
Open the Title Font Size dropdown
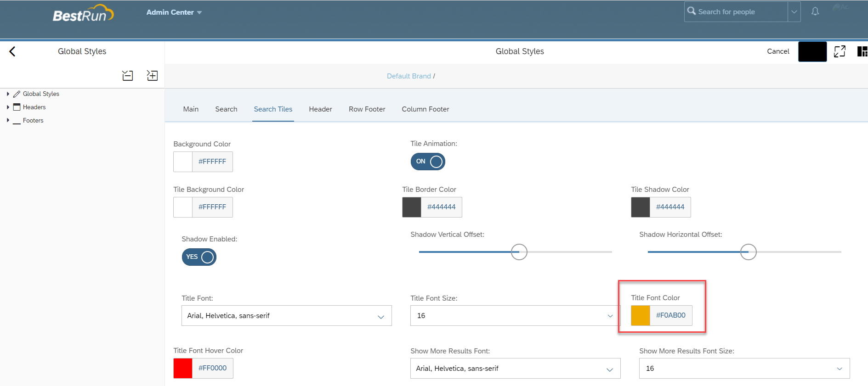[515, 316]
